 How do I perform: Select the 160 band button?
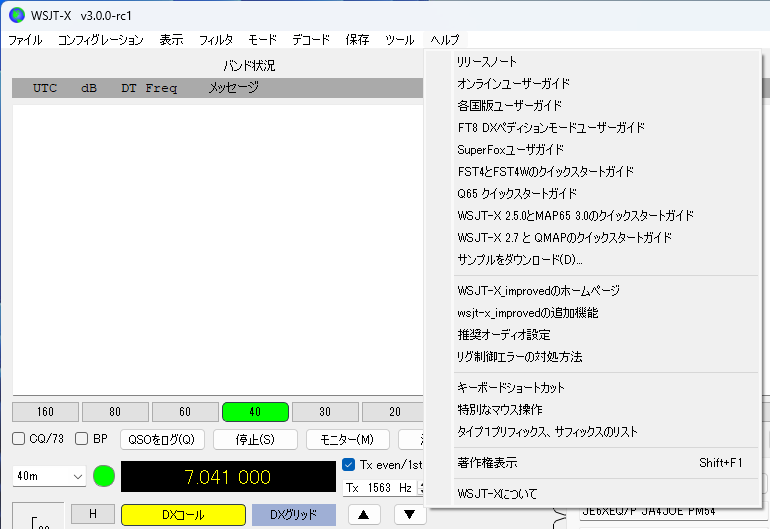45,412
